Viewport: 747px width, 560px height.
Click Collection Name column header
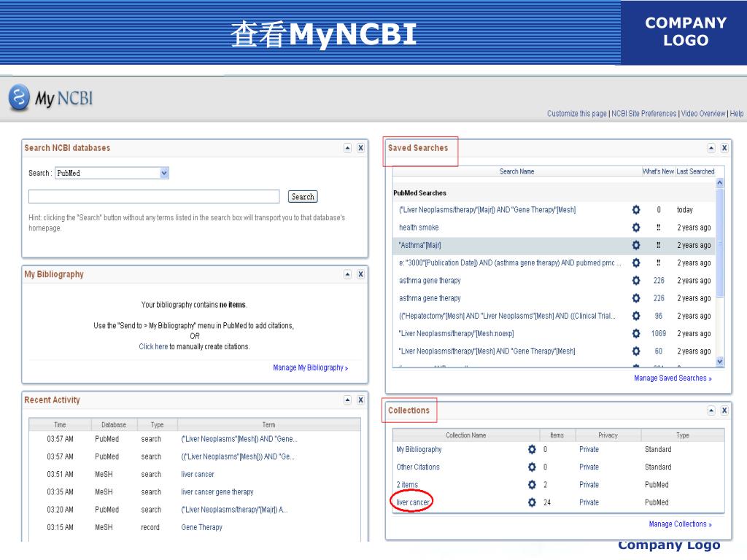pyautogui.click(x=465, y=435)
